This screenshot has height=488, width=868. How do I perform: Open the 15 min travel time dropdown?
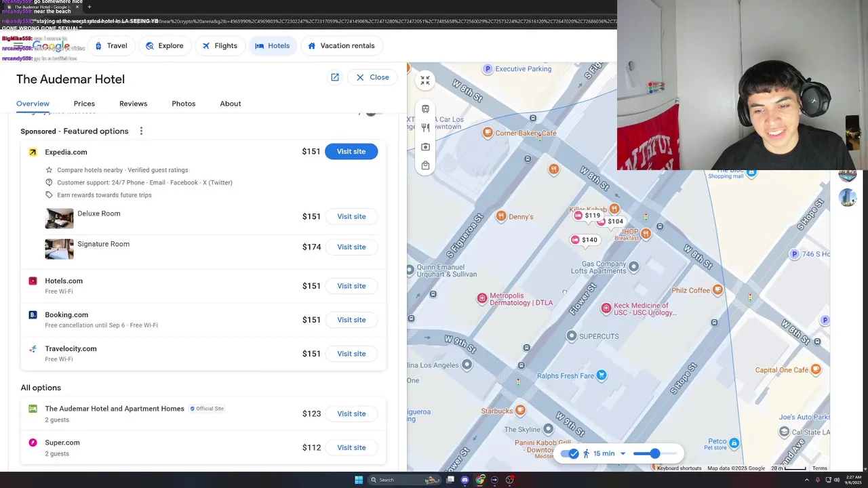(610, 453)
